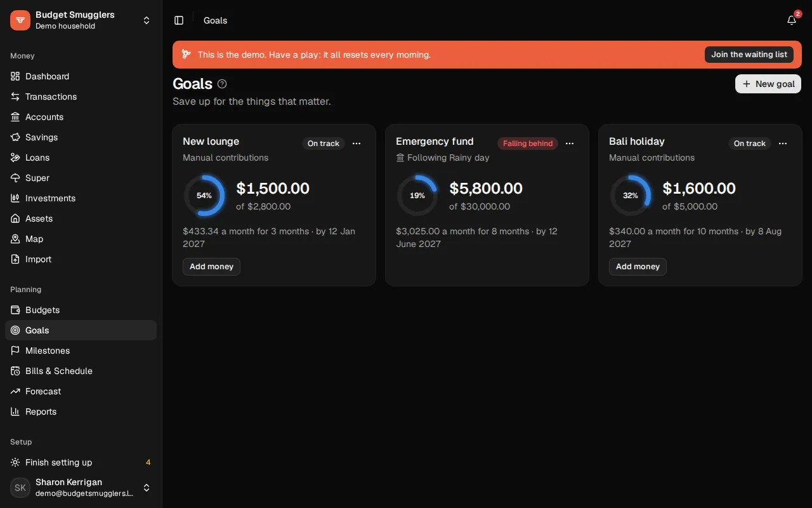Viewport: 812px width, 508px height.
Task: Click the Following Rainy day label
Action: [443, 157]
